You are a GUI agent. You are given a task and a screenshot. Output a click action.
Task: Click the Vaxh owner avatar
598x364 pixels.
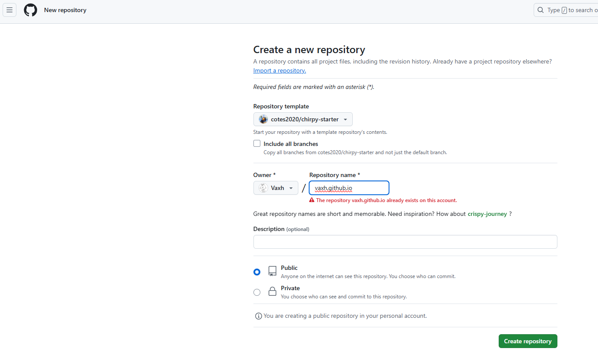(x=263, y=188)
